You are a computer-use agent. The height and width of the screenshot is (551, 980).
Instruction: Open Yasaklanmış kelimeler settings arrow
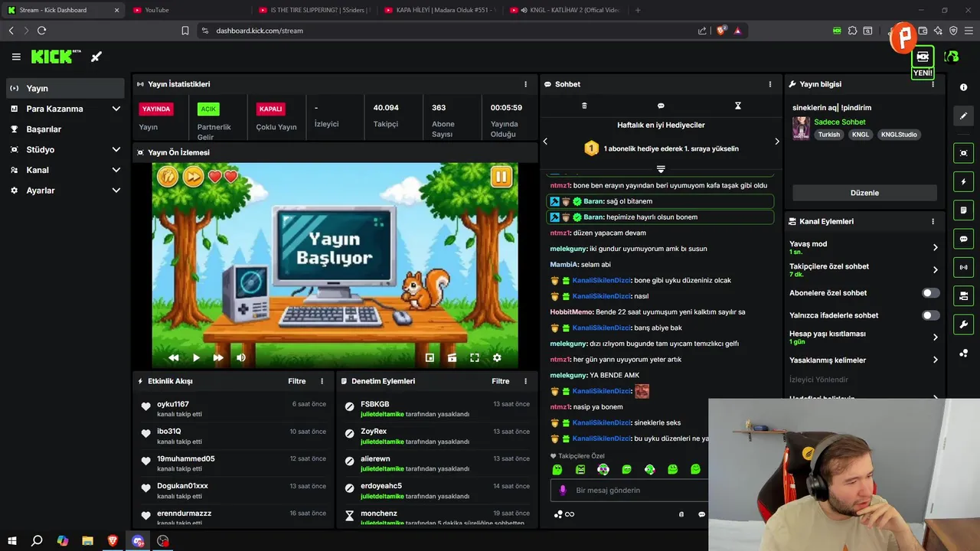(x=935, y=360)
